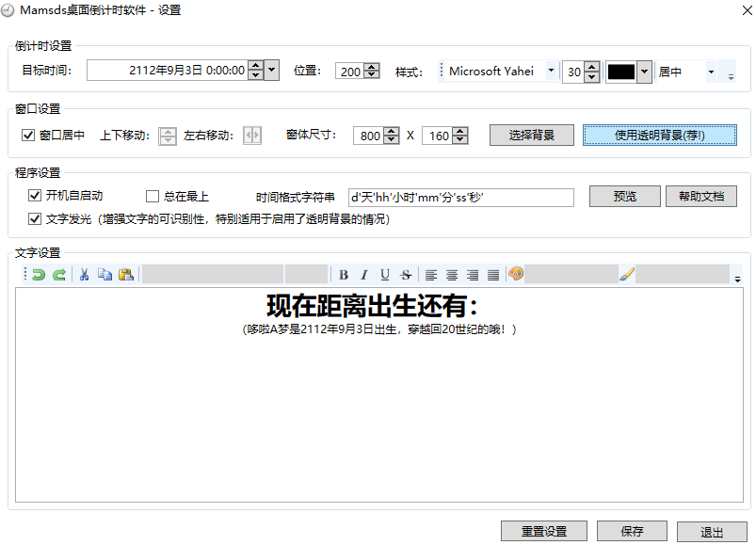This screenshot has height=545, width=756.
Task: Toggle underline formatting
Action: [385, 275]
